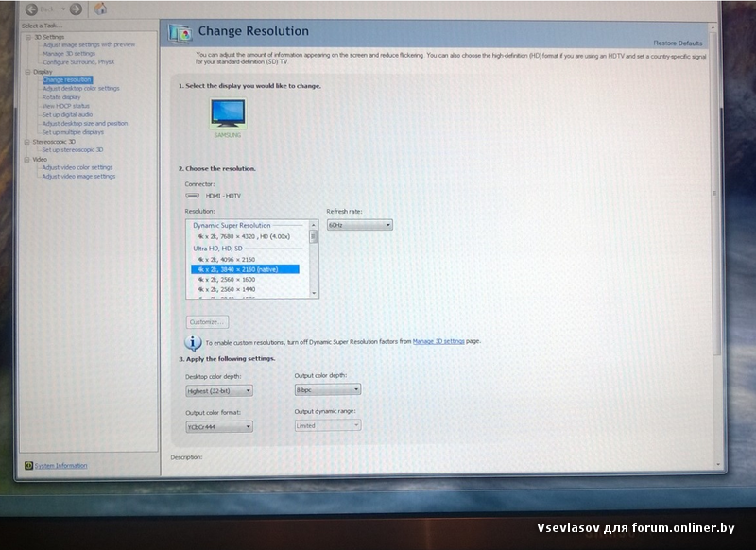This screenshot has width=756, height=550.
Task: Click the HDMI connector icon
Action: [x=193, y=196]
